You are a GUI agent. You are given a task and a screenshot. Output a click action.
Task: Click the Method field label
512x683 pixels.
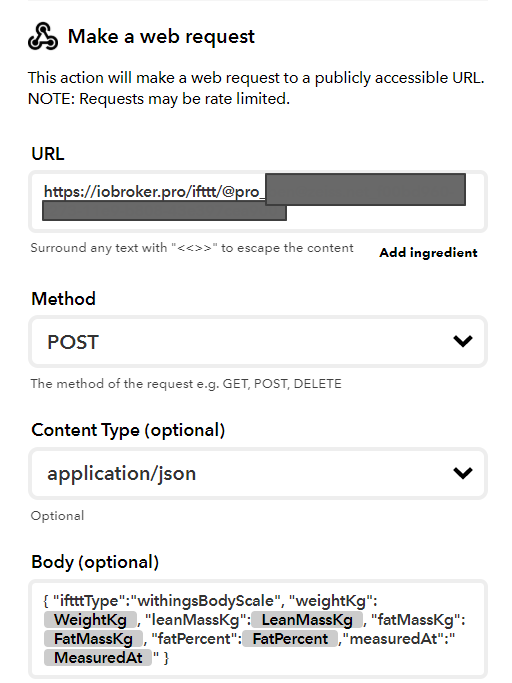[63, 299]
